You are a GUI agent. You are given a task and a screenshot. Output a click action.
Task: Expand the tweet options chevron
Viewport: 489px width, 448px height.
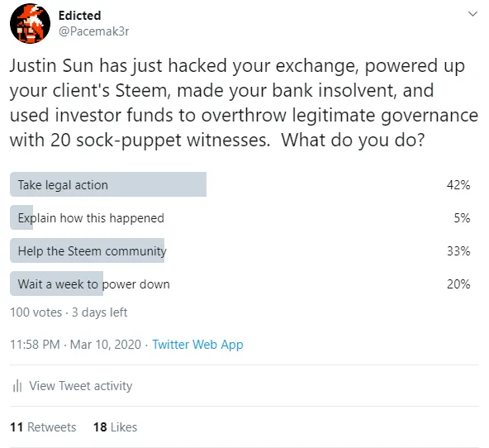coord(472,14)
